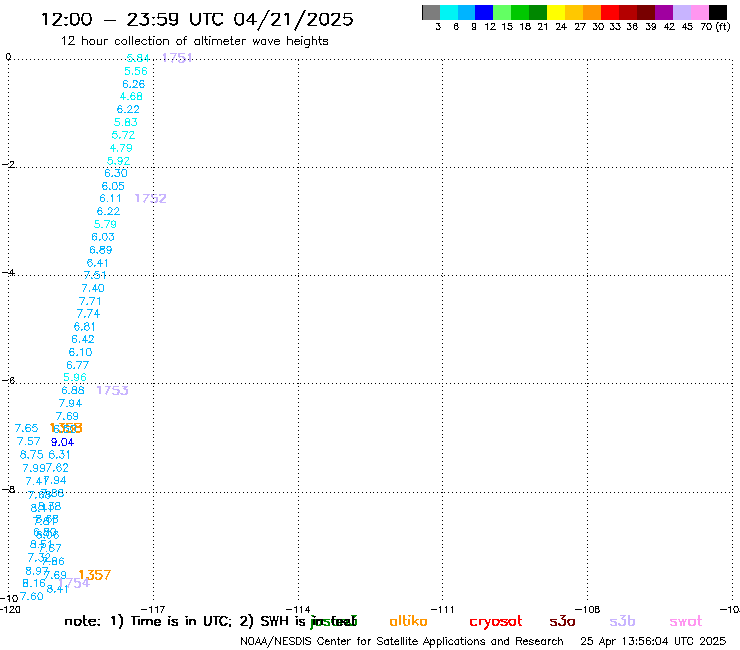The width and height of the screenshot is (740, 650).
Task: Click the wave height value 6.75
Action: click(32, 455)
